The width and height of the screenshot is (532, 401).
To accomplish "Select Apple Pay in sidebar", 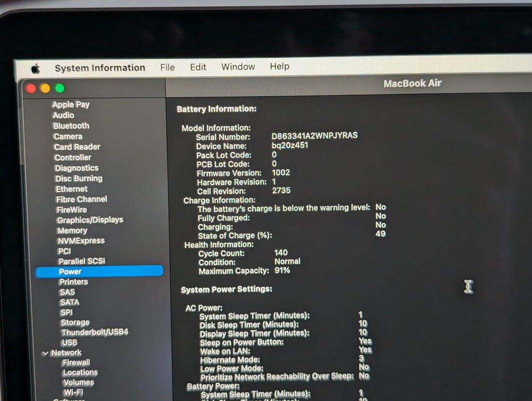I will [71, 105].
